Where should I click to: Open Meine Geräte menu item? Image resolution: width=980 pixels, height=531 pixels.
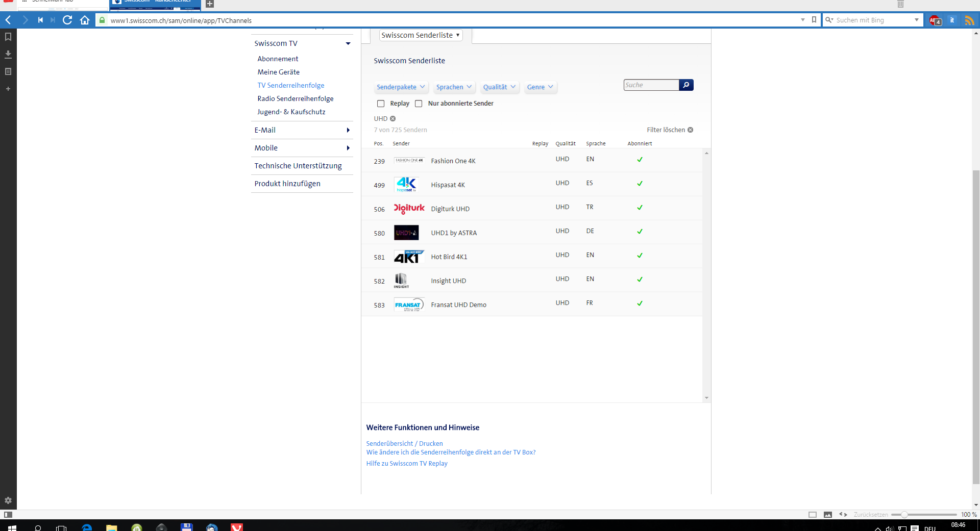[278, 72]
